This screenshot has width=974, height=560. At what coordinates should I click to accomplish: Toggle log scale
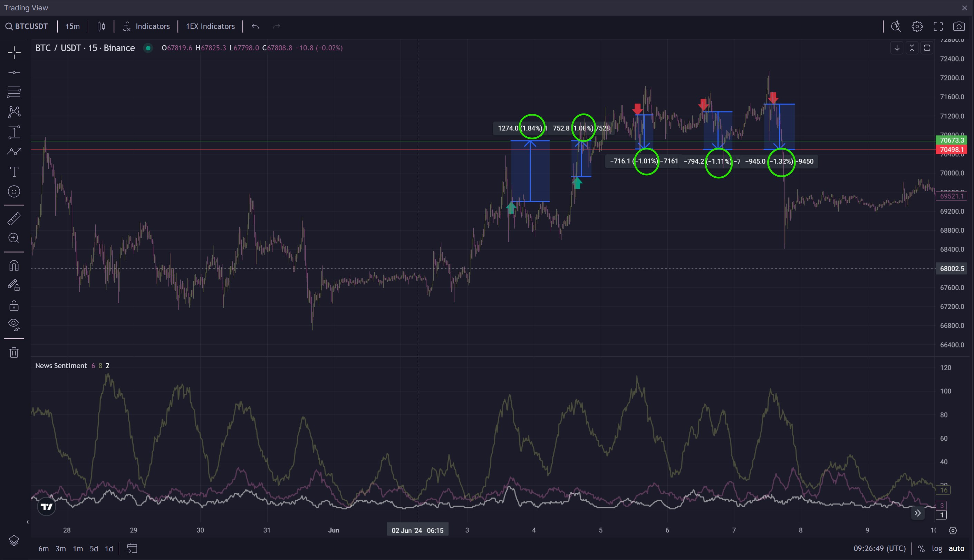coord(937,549)
